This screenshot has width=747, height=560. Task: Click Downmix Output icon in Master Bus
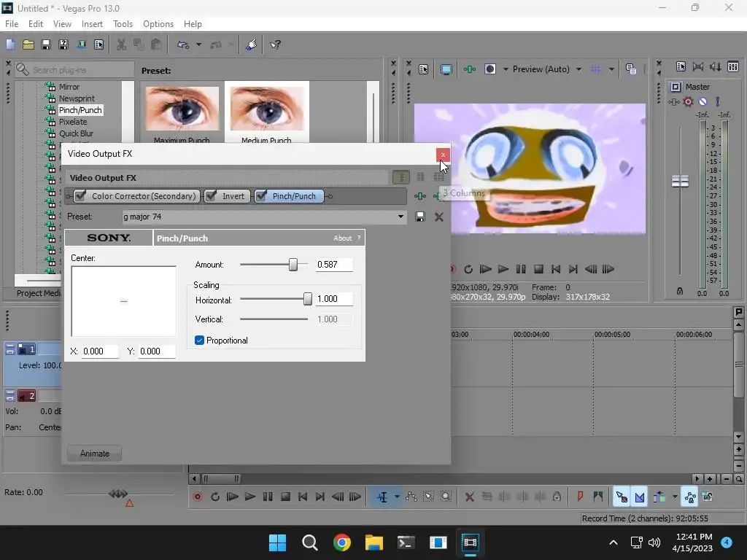click(698, 66)
